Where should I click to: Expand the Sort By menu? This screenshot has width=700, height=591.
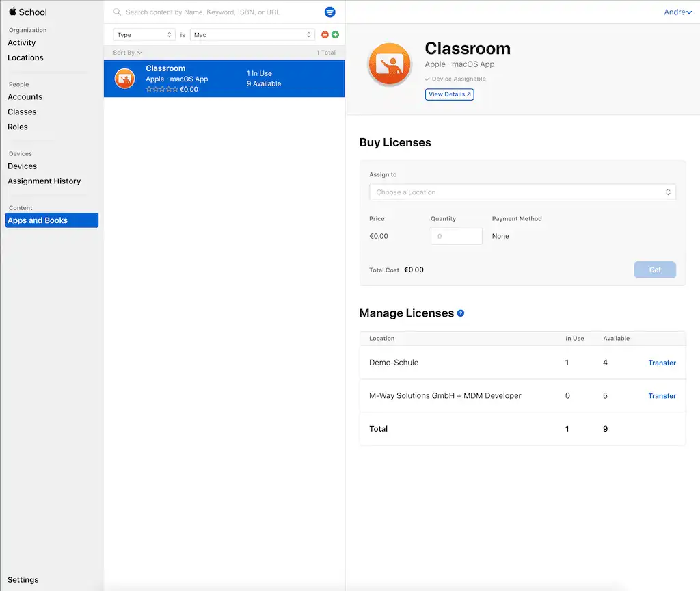click(127, 52)
